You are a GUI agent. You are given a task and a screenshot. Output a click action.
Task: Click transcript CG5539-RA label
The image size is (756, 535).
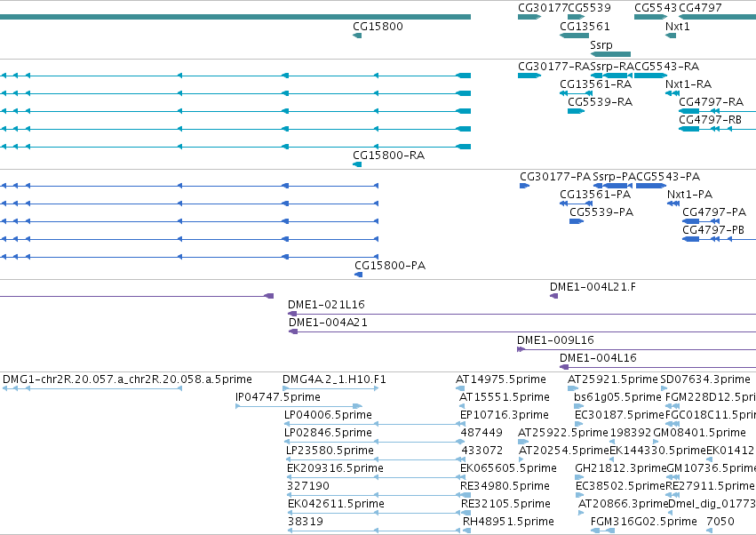(x=600, y=102)
